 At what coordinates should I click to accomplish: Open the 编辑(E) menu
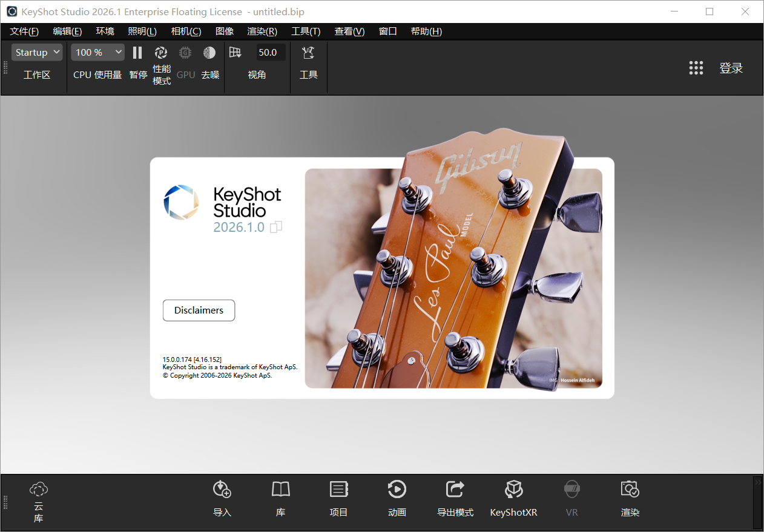click(67, 31)
